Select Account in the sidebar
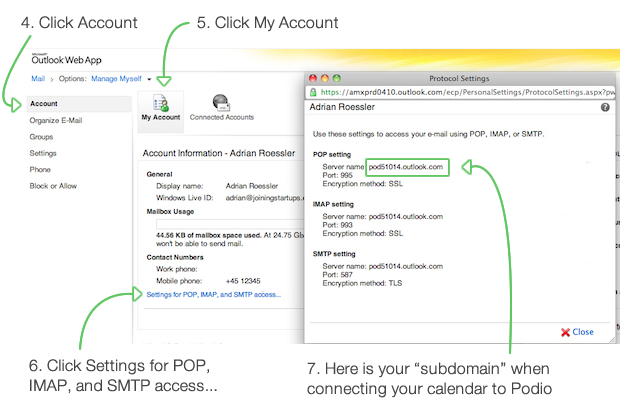Viewport: 620px width, 416px height. 79,104
